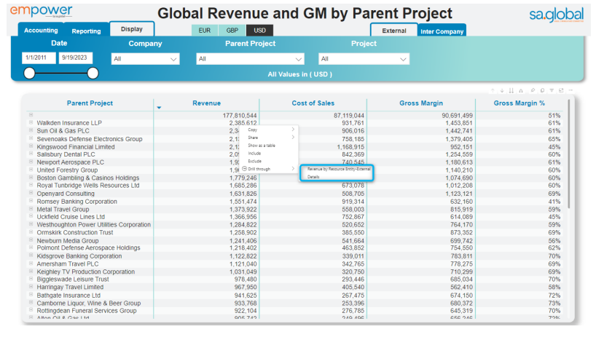Expand the blank total row
Screen dimensions: 604x364
point(31,115)
